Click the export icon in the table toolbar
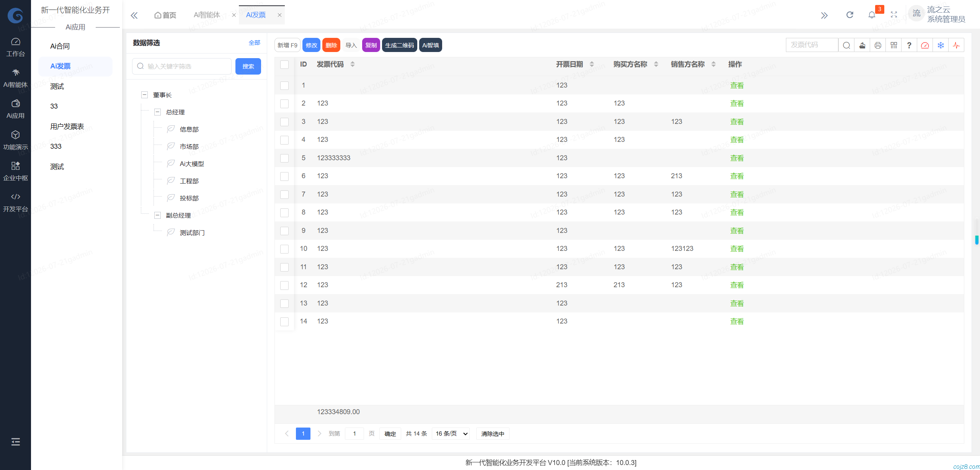Screen dimensions: 980x470 862,45
